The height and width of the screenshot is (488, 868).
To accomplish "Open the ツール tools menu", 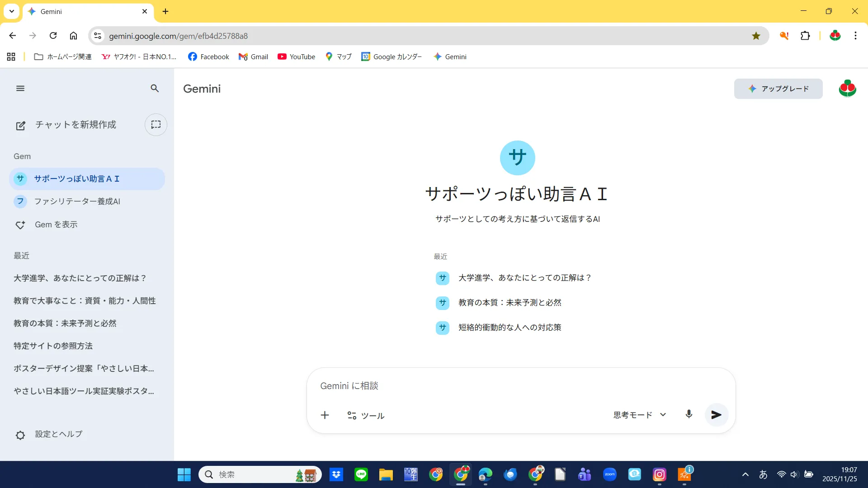I will (366, 415).
